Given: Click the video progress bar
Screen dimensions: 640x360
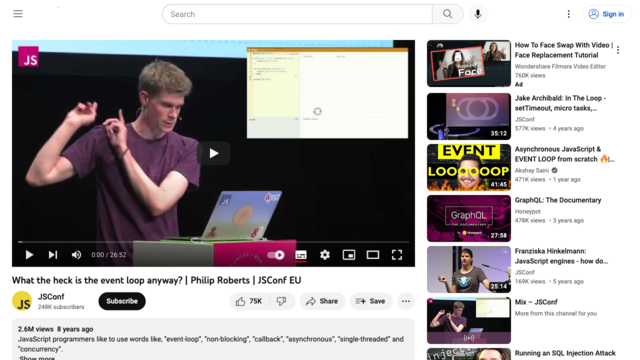Looking at the screenshot, I should [213, 242].
